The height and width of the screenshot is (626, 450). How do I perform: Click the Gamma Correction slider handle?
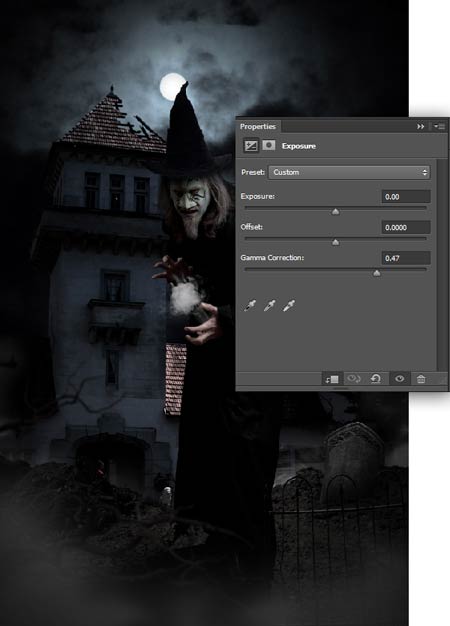tap(377, 273)
